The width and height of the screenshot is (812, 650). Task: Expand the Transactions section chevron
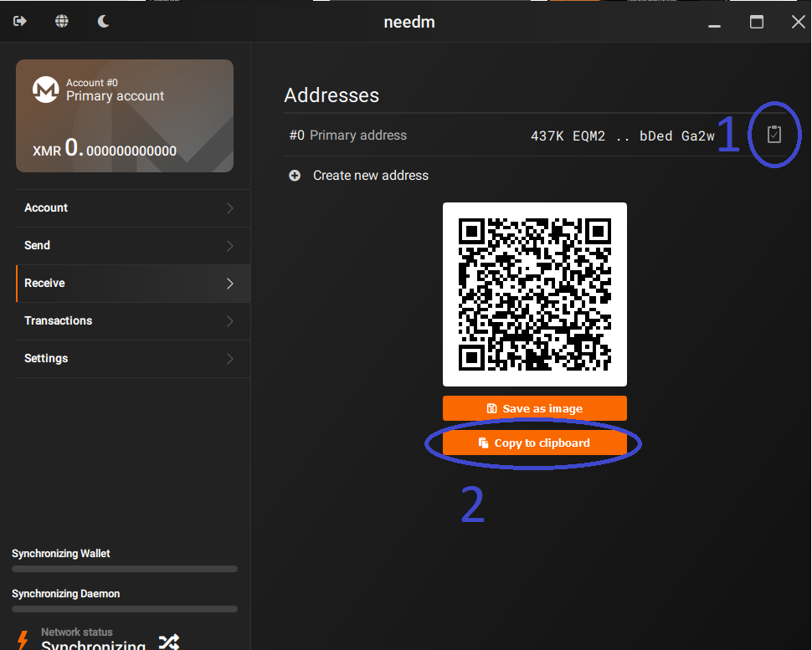(229, 321)
